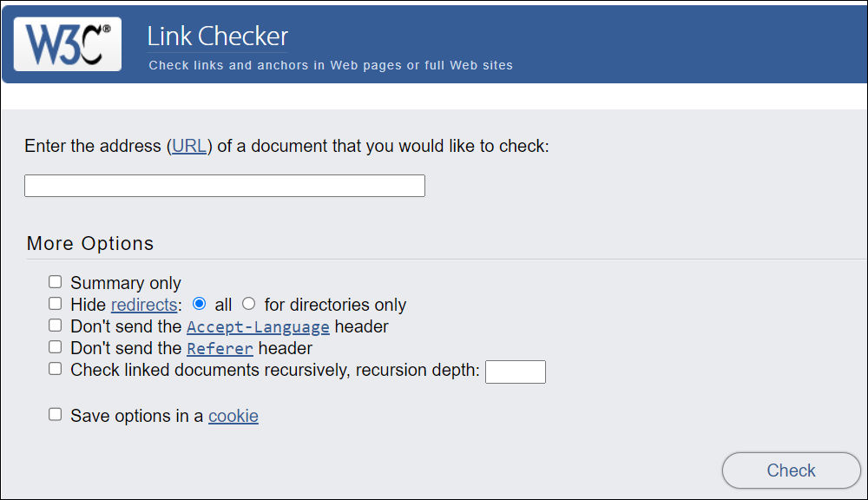The image size is (868, 500).
Task: Select the all radio button
Action: 199,304
